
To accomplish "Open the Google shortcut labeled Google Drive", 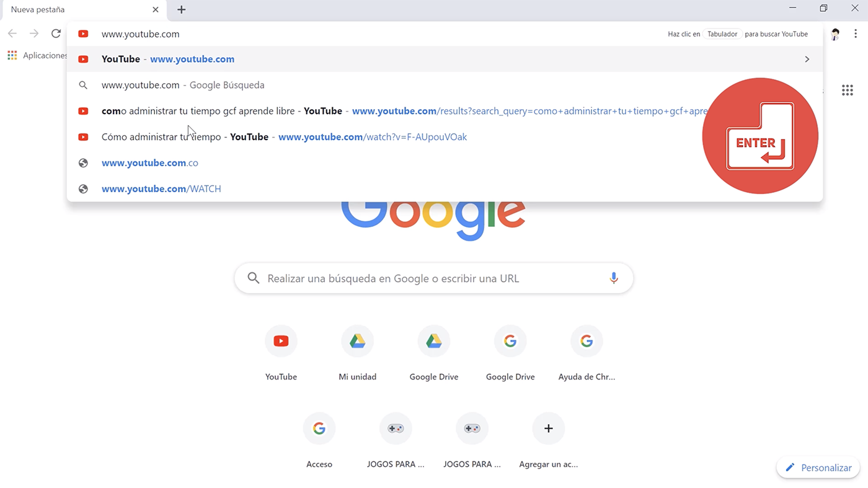I will (510, 352).
